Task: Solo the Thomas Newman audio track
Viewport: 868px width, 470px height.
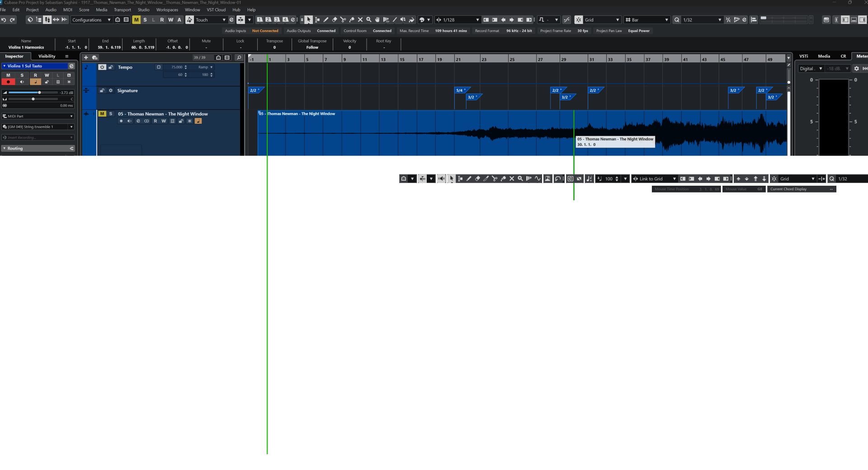Action: (111, 114)
